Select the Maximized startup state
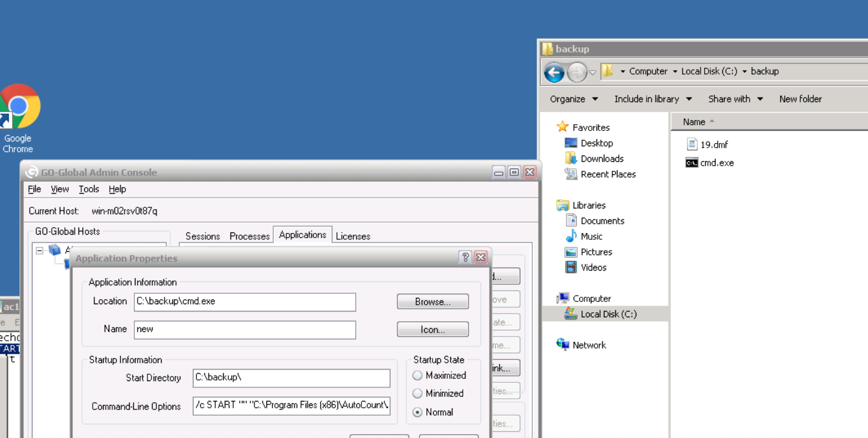The height and width of the screenshot is (438, 868). pyautogui.click(x=418, y=375)
